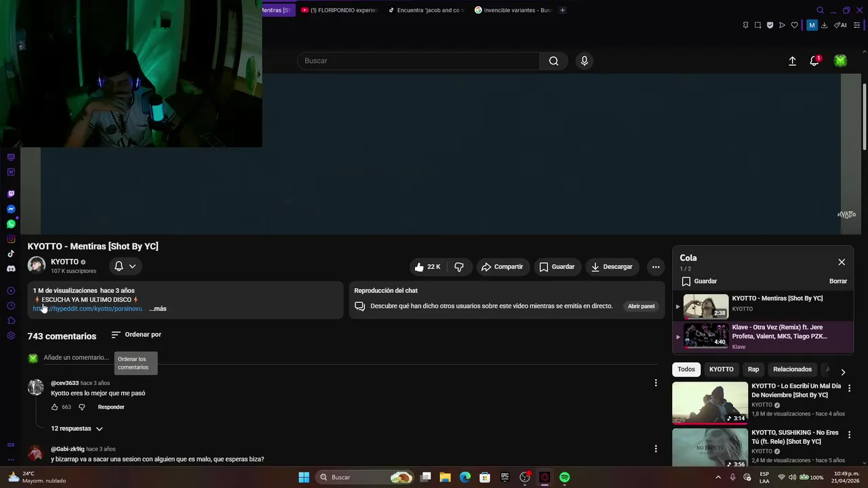
Task: Click Responder under @cev3633 comment
Action: (x=111, y=407)
